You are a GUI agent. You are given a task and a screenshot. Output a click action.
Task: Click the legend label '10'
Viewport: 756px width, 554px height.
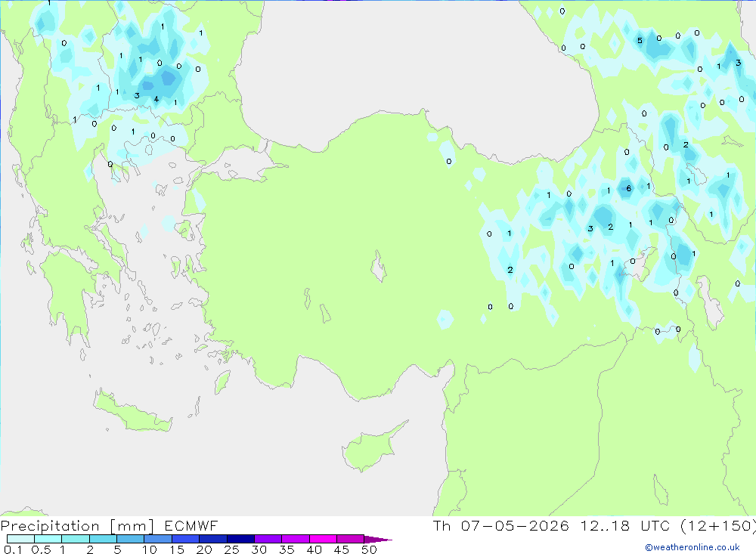[x=150, y=549]
